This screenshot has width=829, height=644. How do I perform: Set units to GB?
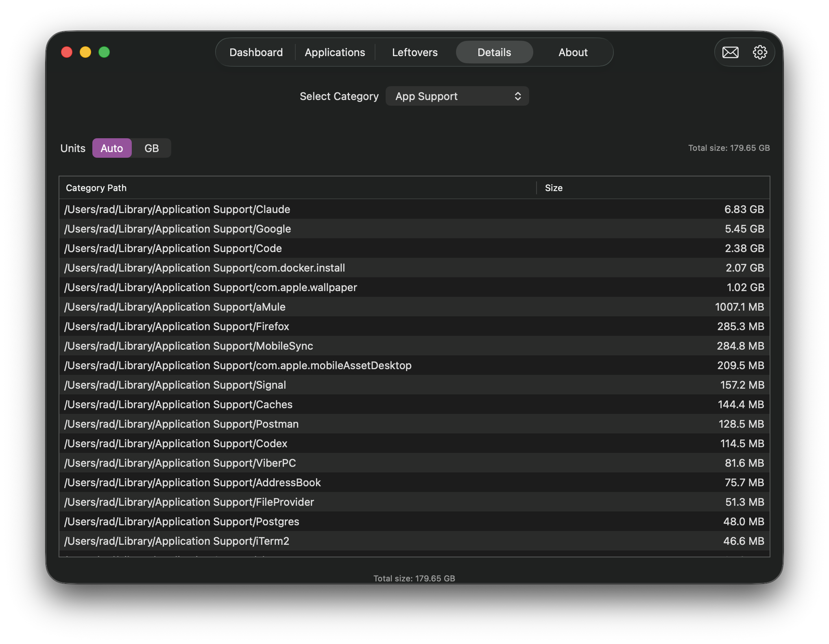(x=151, y=148)
